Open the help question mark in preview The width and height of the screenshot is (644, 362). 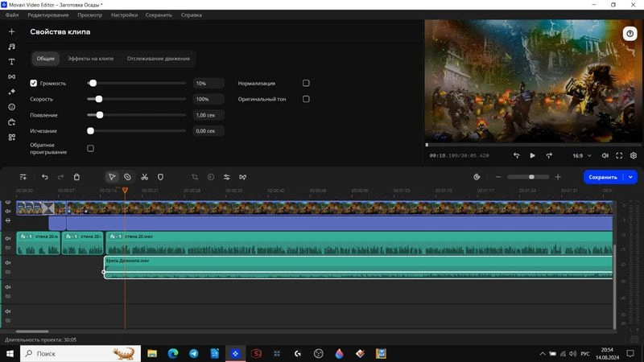click(630, 34)
